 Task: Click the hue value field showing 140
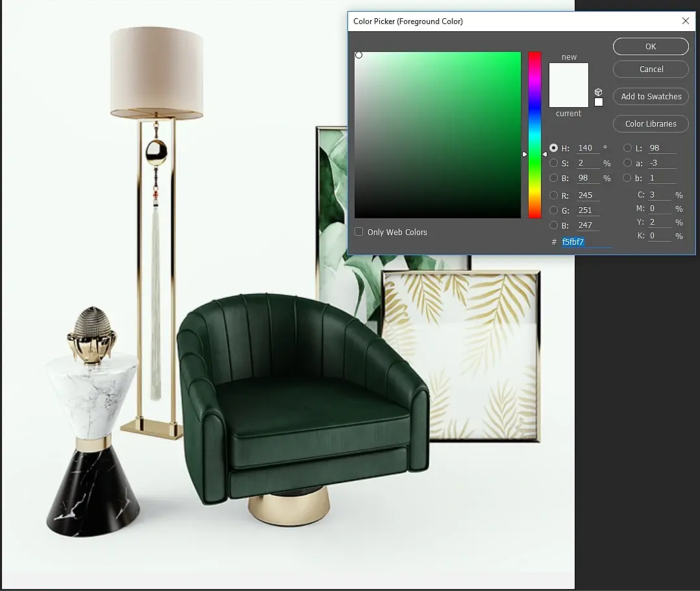coord(588,148)
